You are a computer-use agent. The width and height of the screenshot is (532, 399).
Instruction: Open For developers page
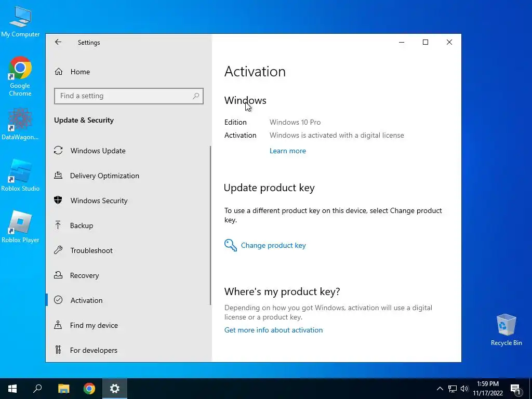tap(94, 350)
